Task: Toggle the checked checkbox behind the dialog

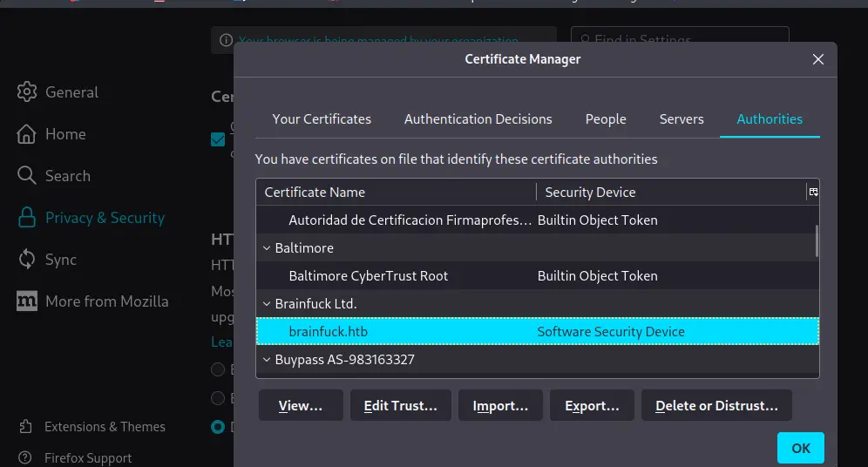Action: coord(218,139)
